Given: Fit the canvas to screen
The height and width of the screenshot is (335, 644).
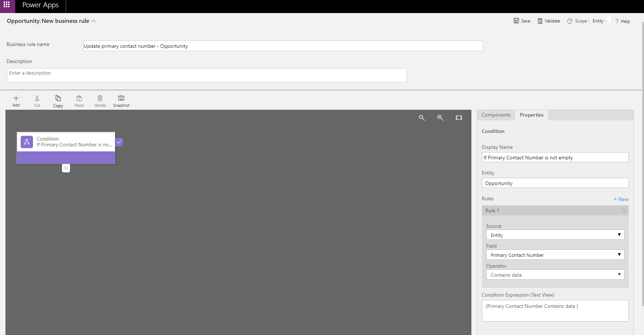Looking at the screenshot, I should pos(459,118).
